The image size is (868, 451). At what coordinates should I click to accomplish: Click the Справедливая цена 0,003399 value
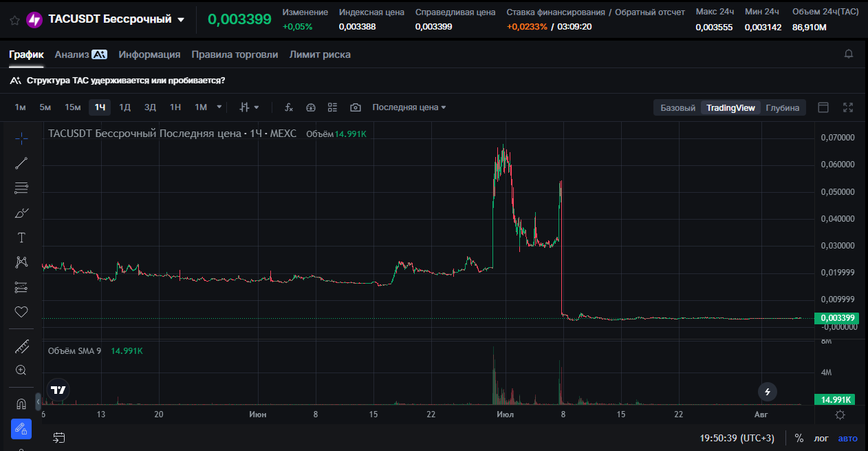(434, 27)
